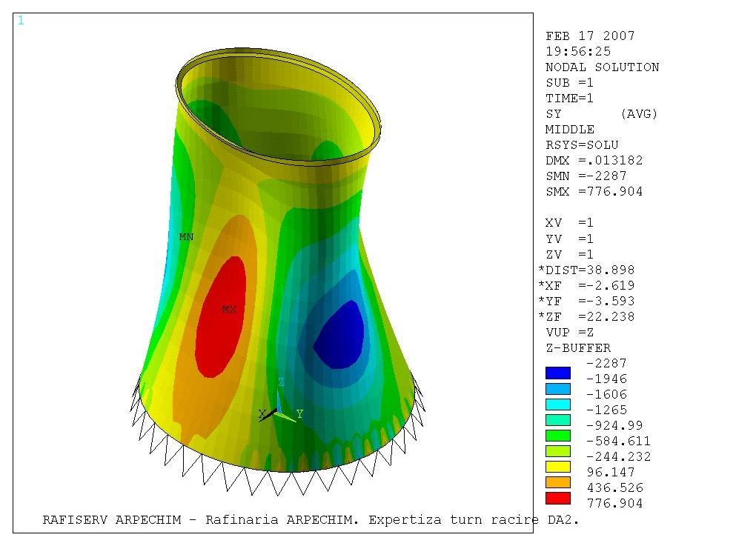
Task: Click the MX maximum stress marker
Action: pyautogui.click(x=229, y=310)
